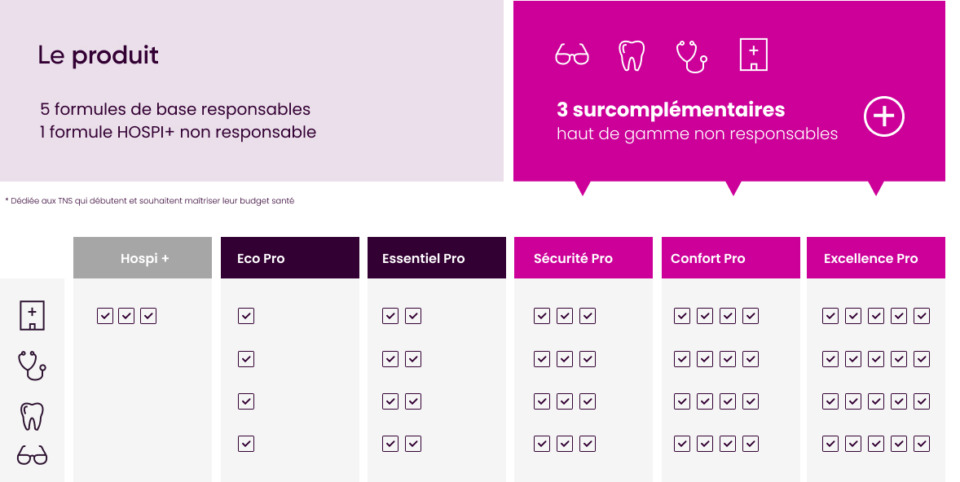960x482 pixels.
Task: Select the Hospi + column header
Action: 143,258
